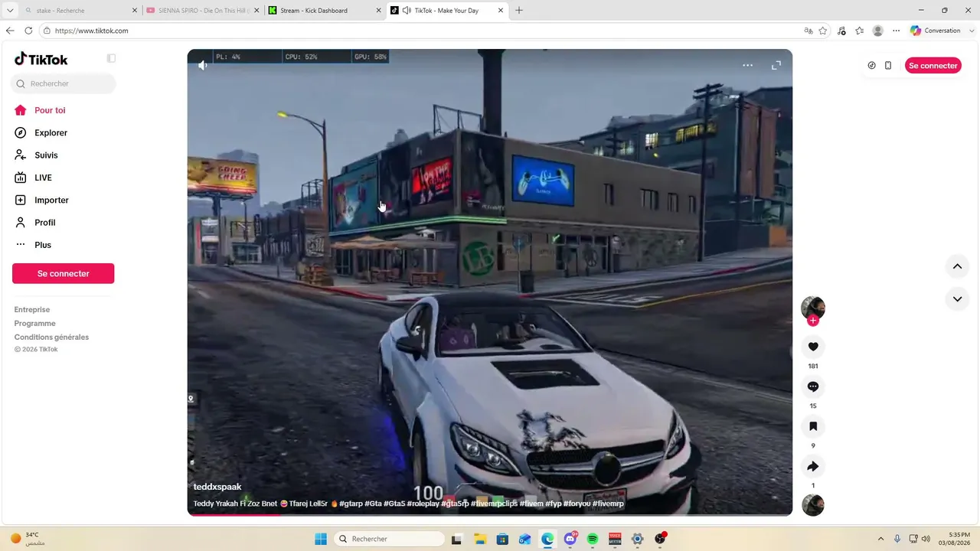Switch to the SIENNA SPIRO tab
The height and width of the screenshot is (551, 980).
pyautogui.click(x=201, y=11)
